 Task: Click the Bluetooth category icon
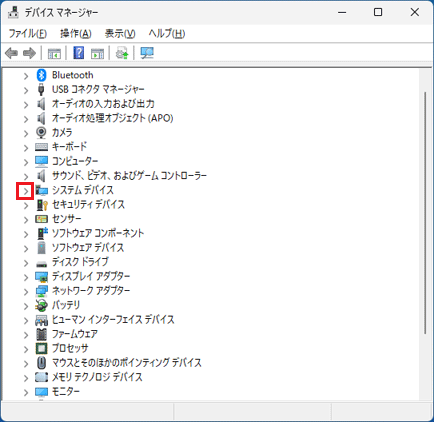click(41, 75)
